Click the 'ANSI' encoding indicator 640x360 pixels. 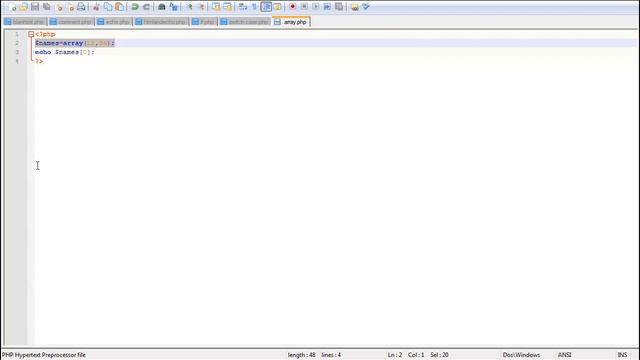click(x=564, y=355)
